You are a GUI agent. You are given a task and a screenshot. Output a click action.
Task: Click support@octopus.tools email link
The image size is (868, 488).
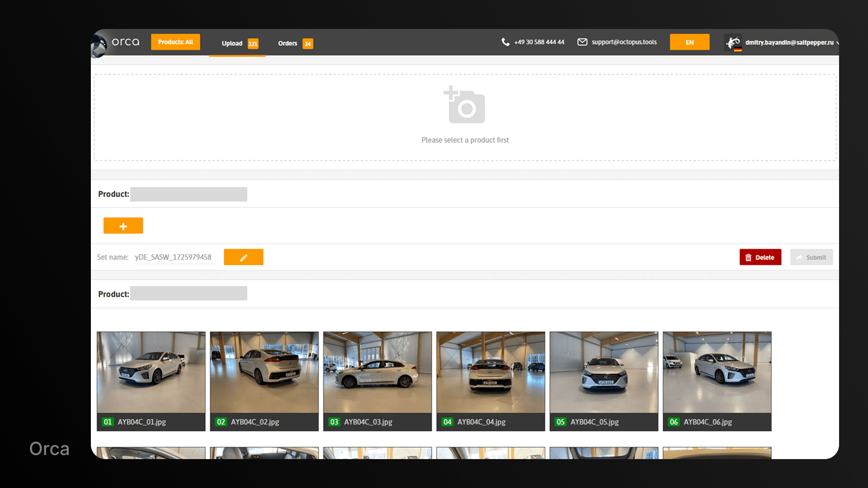point(624,42)
